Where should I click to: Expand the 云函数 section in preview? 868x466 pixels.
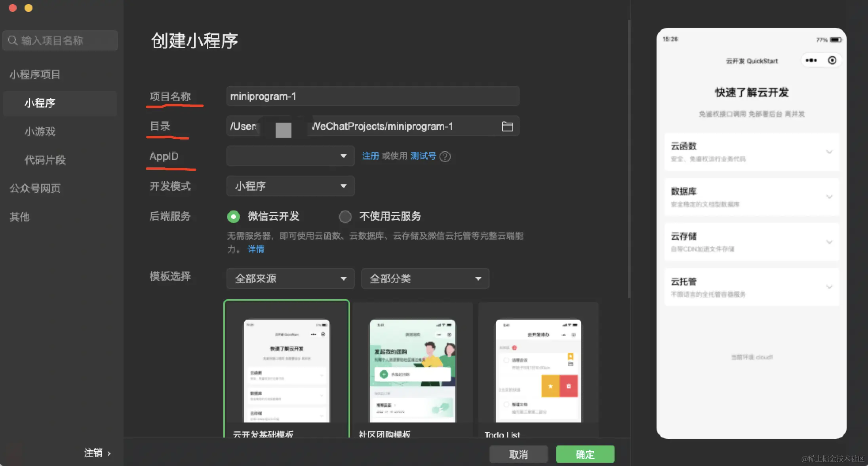click(830, 152)
